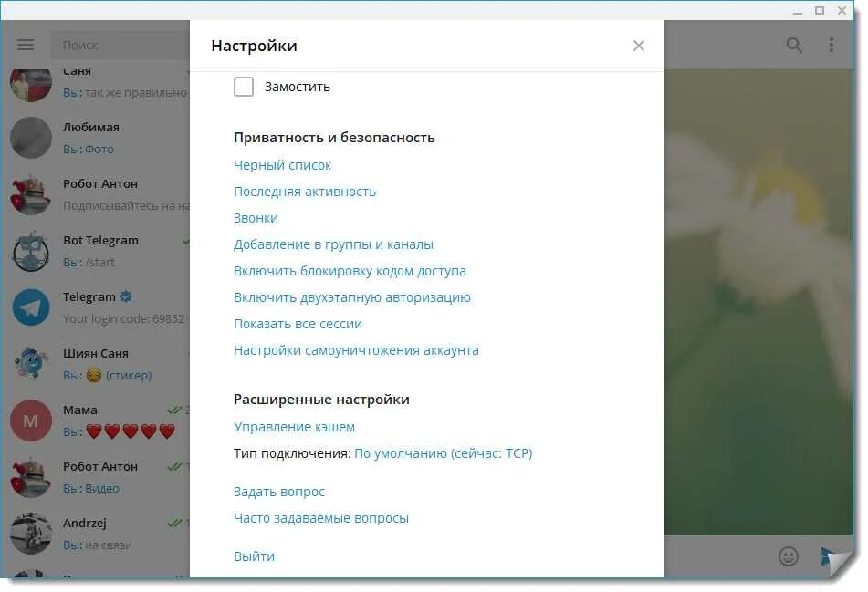Show all active sessions
The width and height of the screenshot is (868, 592).
click(298, 323)
